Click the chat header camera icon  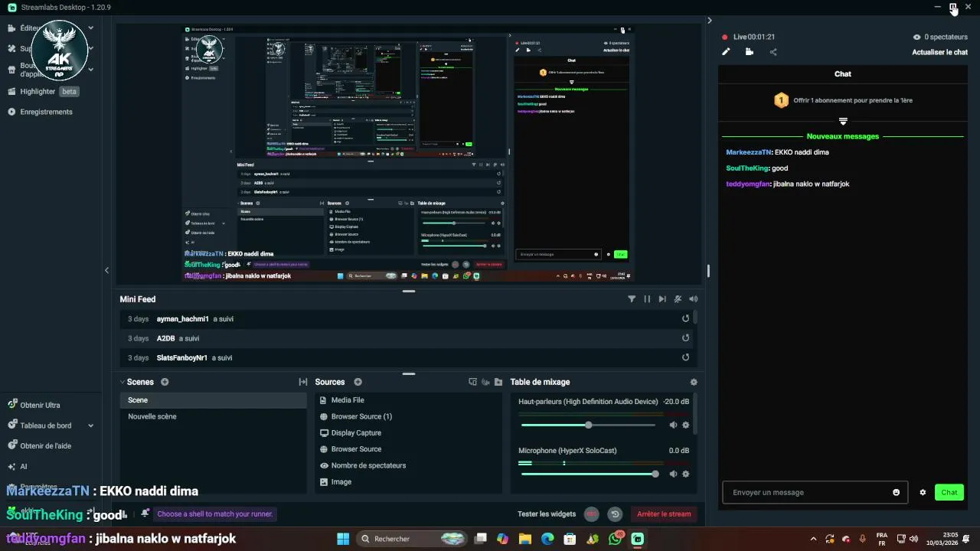pos(749,52)
